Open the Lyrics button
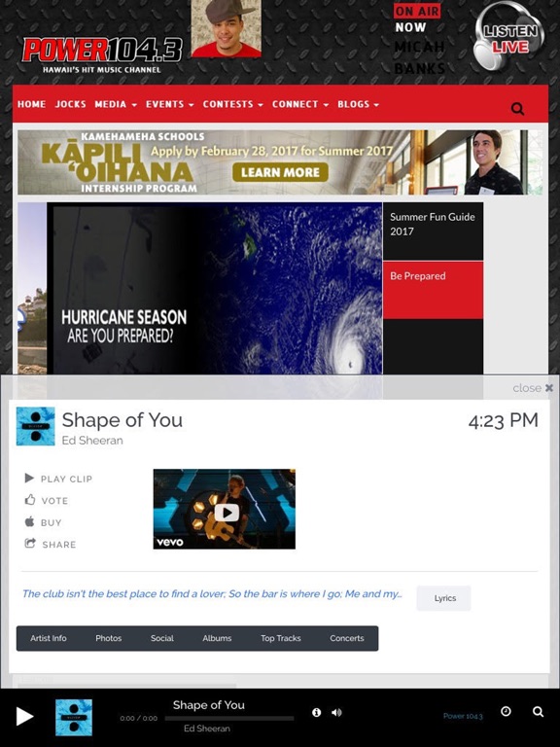The width and height of the screenshot is (560, 747). click(443, 598)
